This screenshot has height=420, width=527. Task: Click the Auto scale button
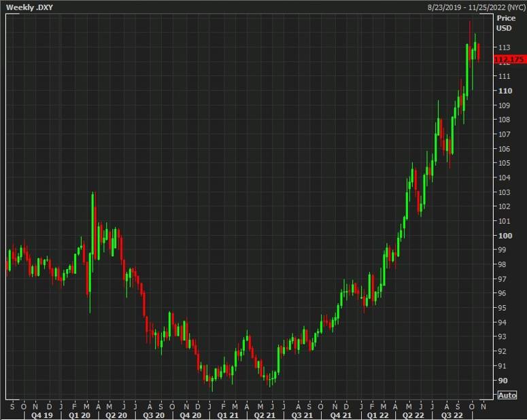pos(507,396)
